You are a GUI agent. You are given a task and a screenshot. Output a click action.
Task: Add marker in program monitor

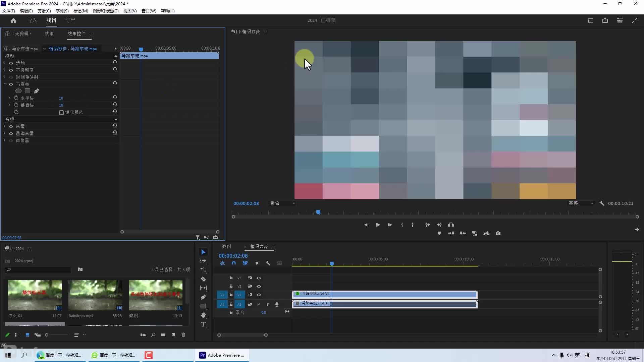(439, 233)
